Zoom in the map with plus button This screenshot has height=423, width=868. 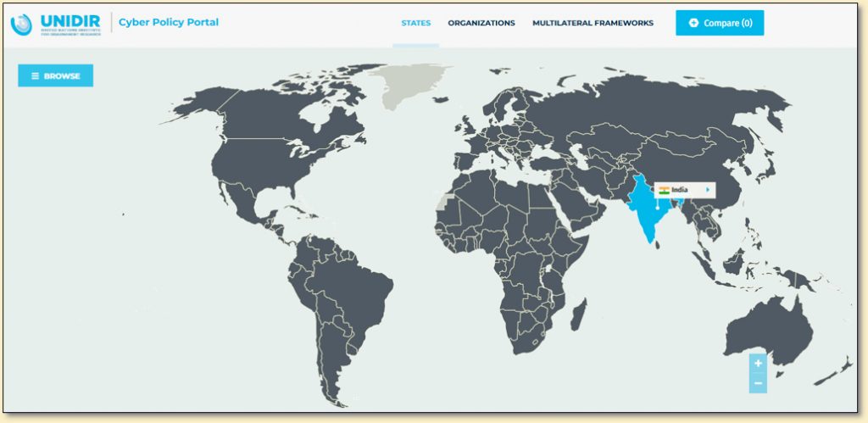[758, 364]
